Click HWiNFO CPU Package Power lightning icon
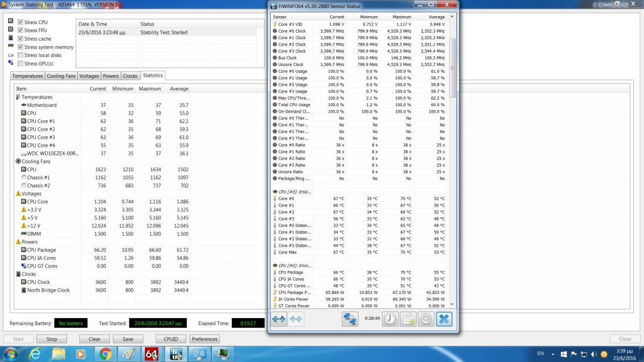The width and height of the screenshot is (644, 362). [275, 292]
